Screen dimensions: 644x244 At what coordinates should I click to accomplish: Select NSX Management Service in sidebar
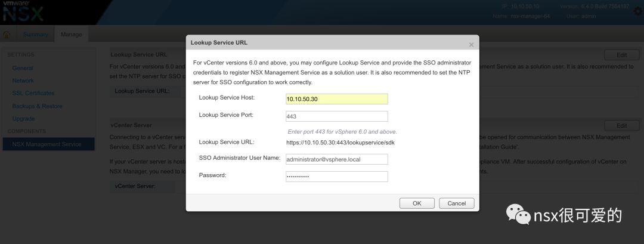[48, 144]
